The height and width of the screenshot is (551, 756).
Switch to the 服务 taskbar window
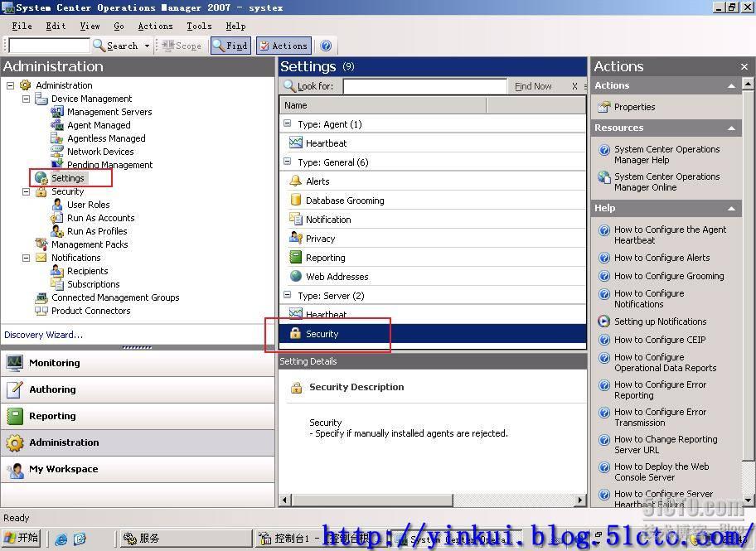click(x=185, y=538)
